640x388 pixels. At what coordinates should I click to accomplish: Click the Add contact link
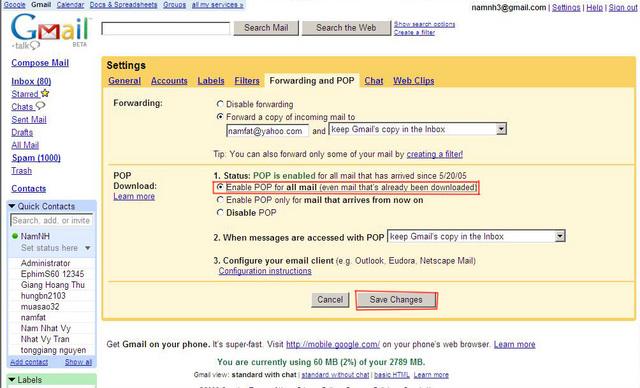(29, 362)
